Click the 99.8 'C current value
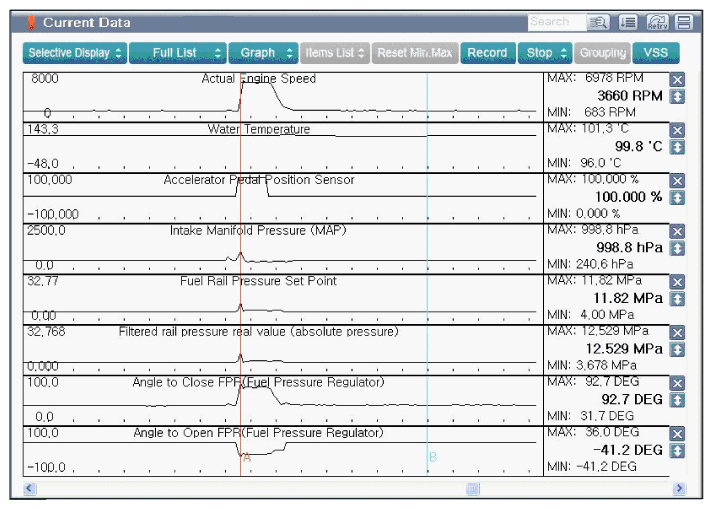The image size is (713, 509). pyautogui.click(x=638, y=146)
